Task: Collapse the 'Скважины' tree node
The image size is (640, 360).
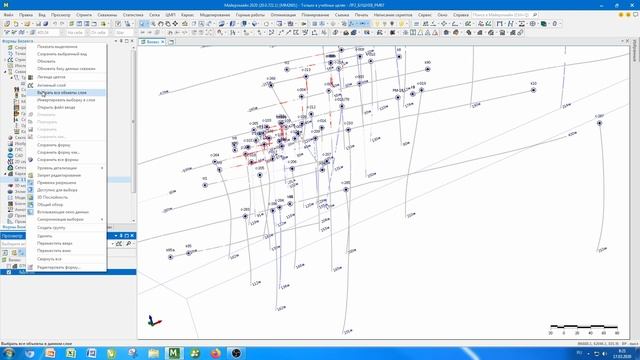Action: point(6,71)
